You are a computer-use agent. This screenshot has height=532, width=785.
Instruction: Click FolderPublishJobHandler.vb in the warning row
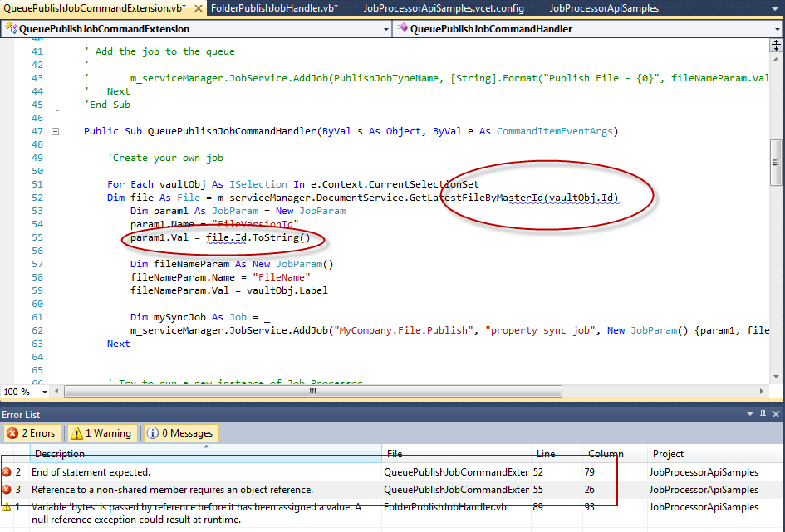(445, 507)
